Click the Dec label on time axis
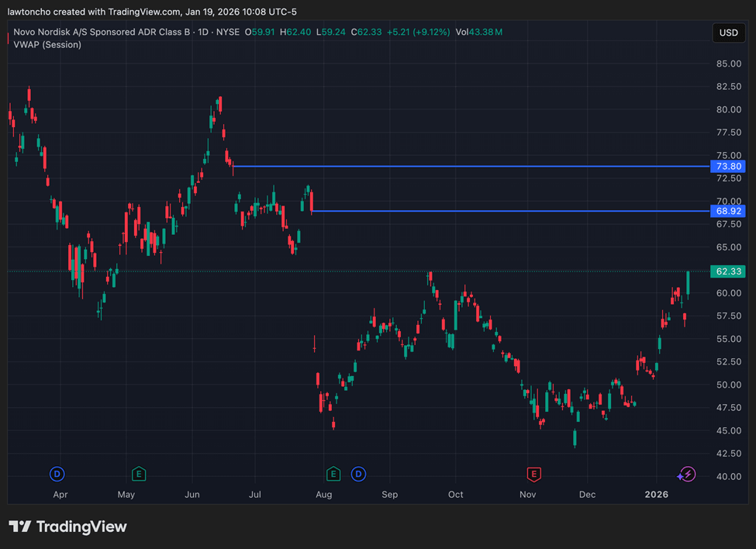 pos(587,495)
